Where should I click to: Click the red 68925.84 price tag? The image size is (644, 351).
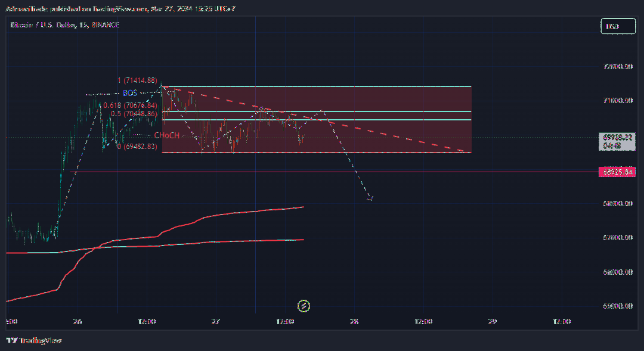(x=617, y=172)
